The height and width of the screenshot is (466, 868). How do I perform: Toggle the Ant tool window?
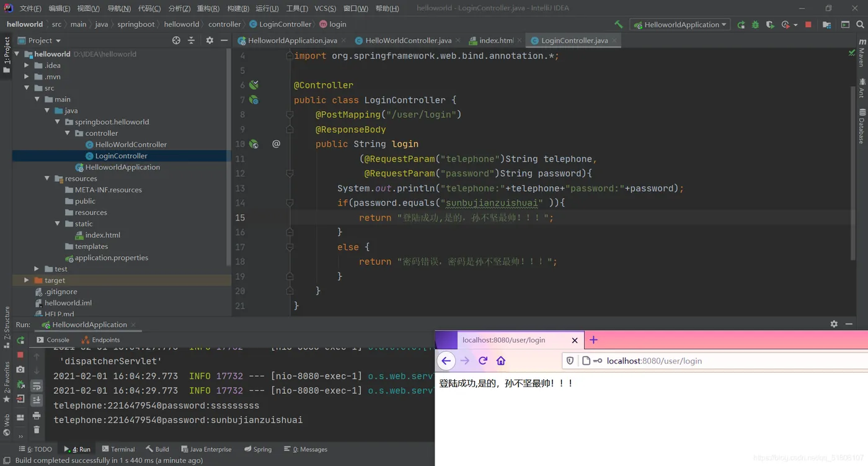point(861,87)
